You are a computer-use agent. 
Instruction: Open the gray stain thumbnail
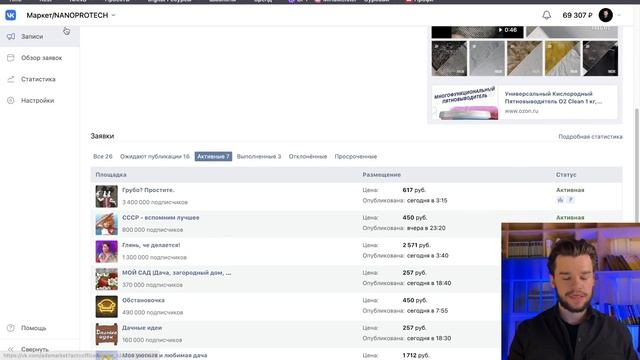(487, 58)
